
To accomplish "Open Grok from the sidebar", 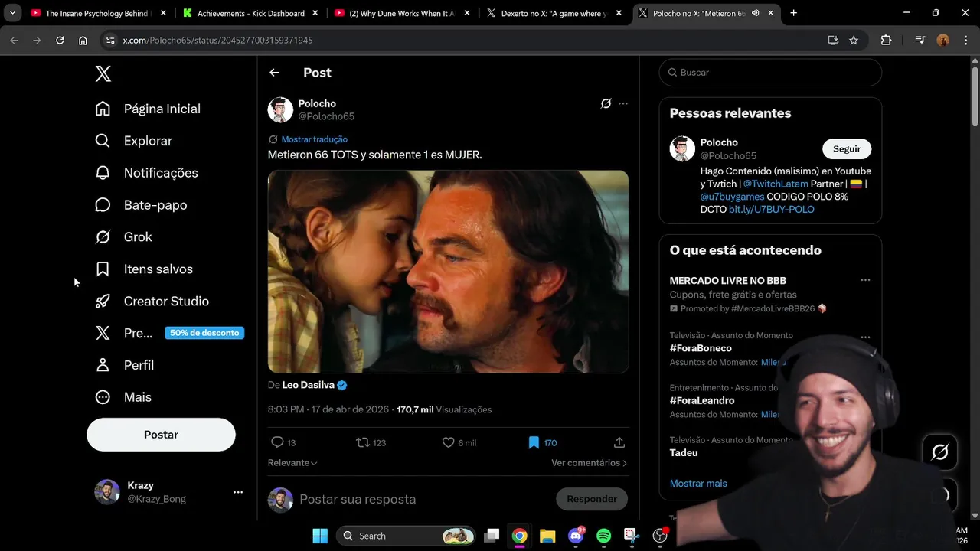I will [123, 237].
